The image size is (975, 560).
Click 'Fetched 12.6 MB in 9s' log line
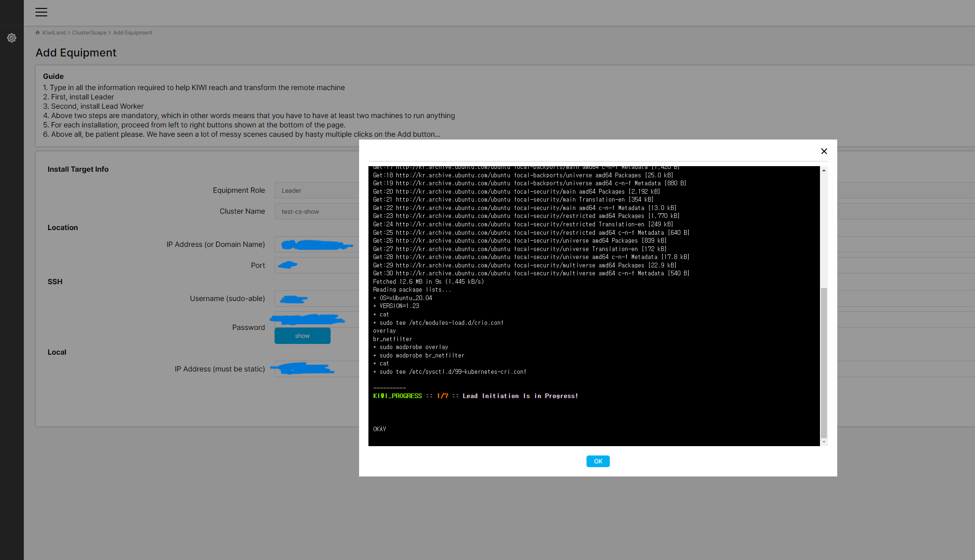(428, 282)
